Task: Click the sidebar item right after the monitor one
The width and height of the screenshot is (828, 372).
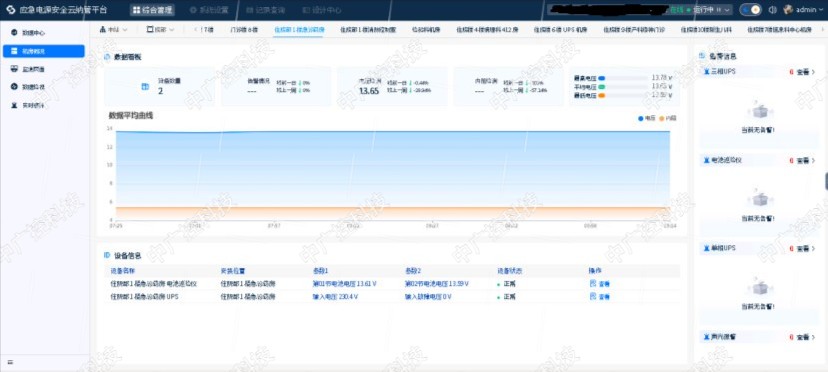Action: [x=43, y=87]
